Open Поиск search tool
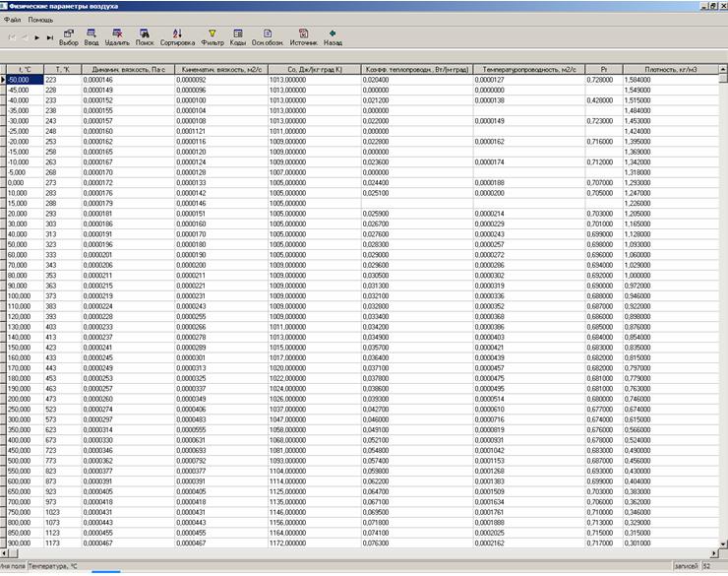The width and height of the screenshot is (728, 576). (145, 36)
